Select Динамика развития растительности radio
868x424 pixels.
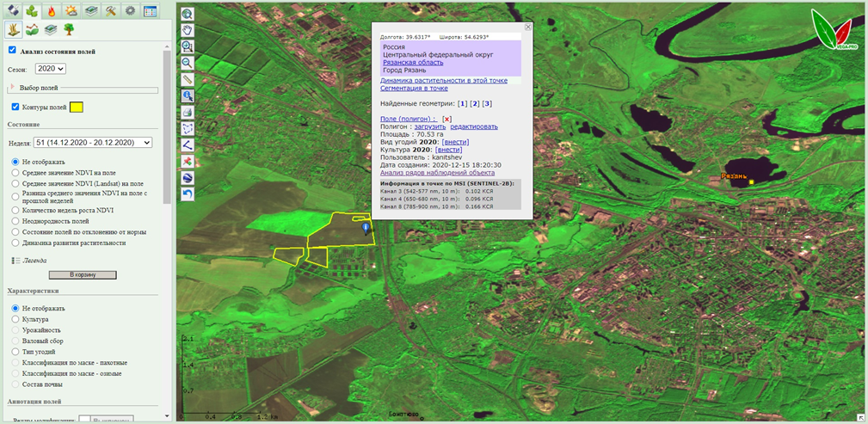(15, 243)
